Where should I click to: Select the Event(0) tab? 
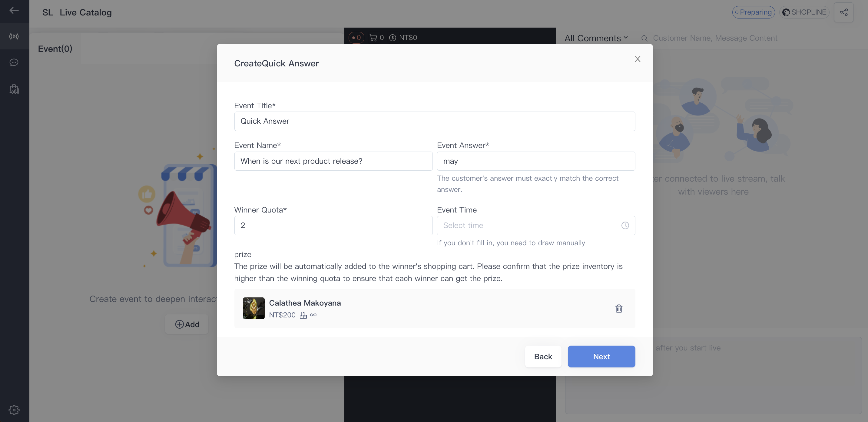(x=55, y=49)
